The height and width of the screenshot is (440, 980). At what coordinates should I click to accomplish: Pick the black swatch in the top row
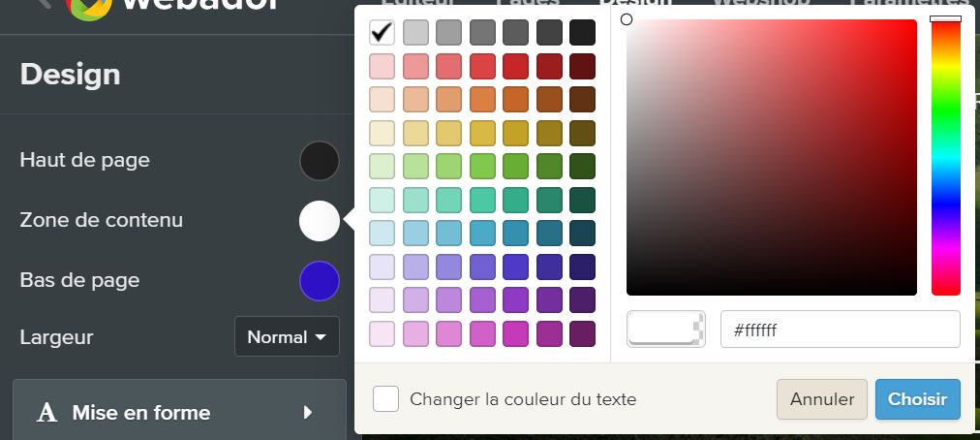pos(582,33)
